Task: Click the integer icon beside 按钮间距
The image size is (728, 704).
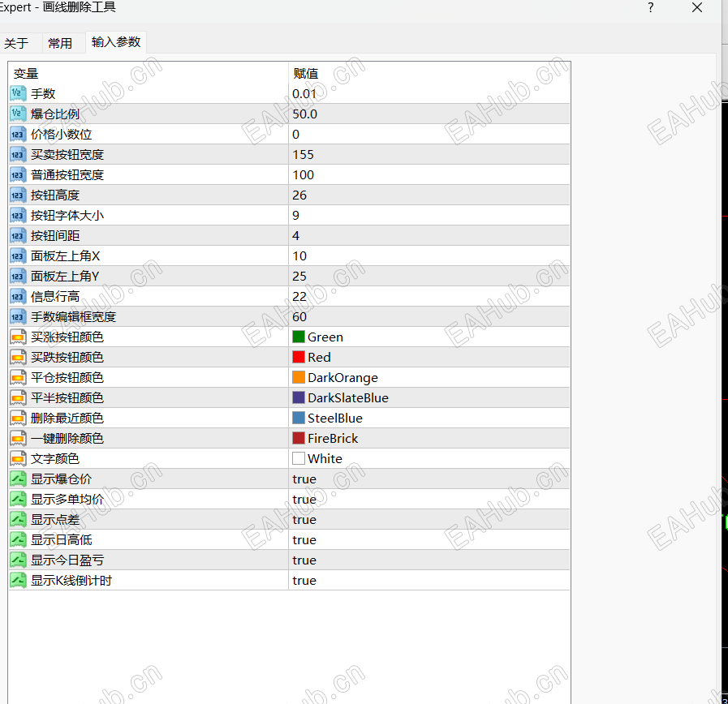Action: click(18, 236)
